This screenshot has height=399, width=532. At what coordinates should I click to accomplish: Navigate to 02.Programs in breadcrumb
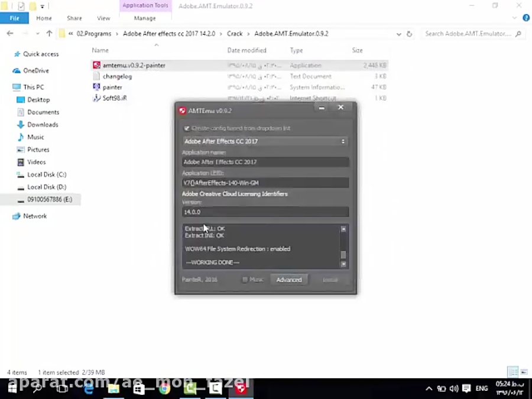[94, 34]
